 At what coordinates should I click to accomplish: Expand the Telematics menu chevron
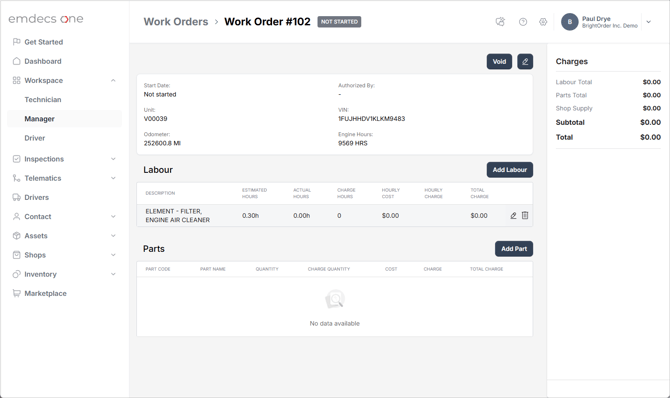113,178
